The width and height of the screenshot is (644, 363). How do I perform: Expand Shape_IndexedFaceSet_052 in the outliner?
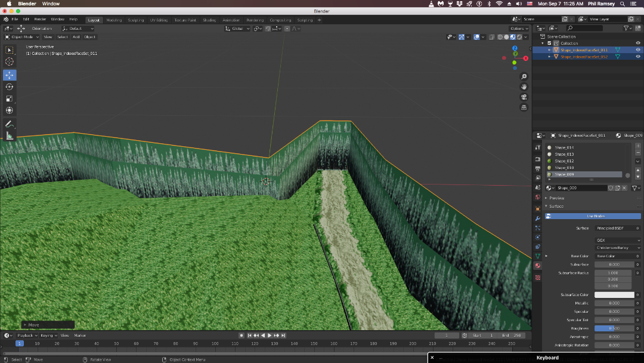[550, 57]
